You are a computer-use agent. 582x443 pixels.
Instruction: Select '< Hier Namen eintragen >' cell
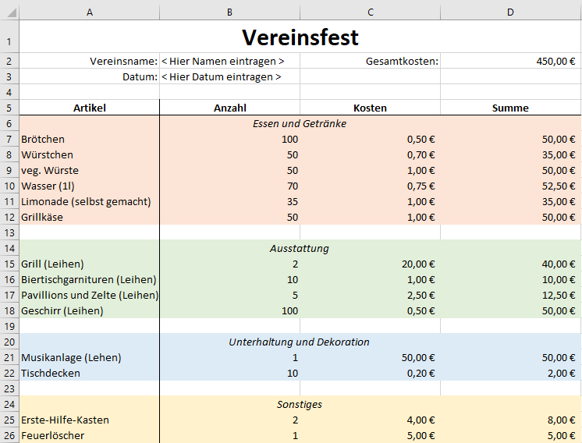(230, 61)
